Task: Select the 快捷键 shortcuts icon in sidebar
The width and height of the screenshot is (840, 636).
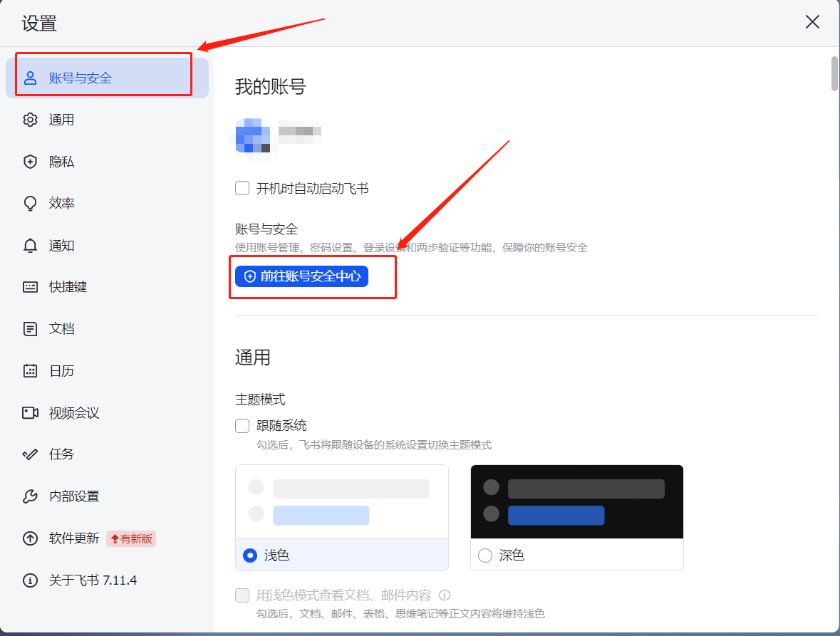Action: coord(30,286)
